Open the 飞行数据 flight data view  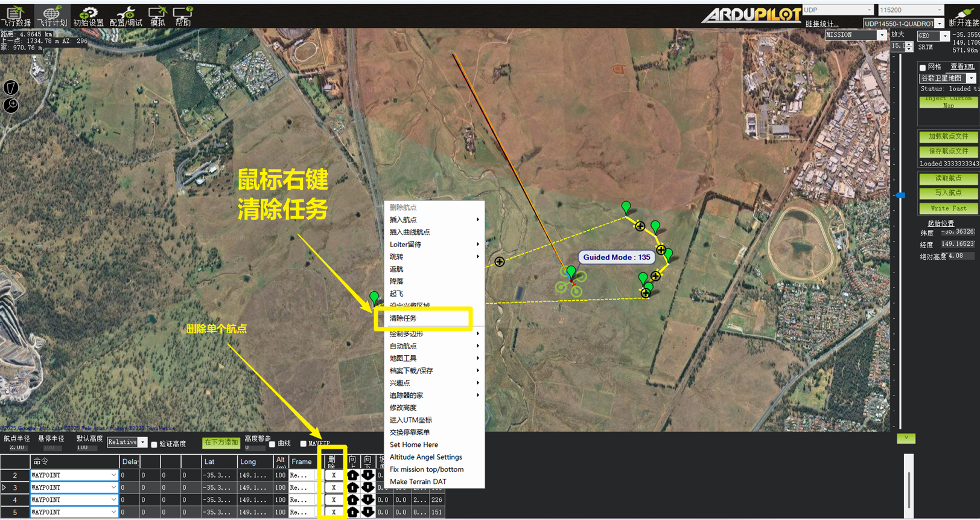click(16, 16)
